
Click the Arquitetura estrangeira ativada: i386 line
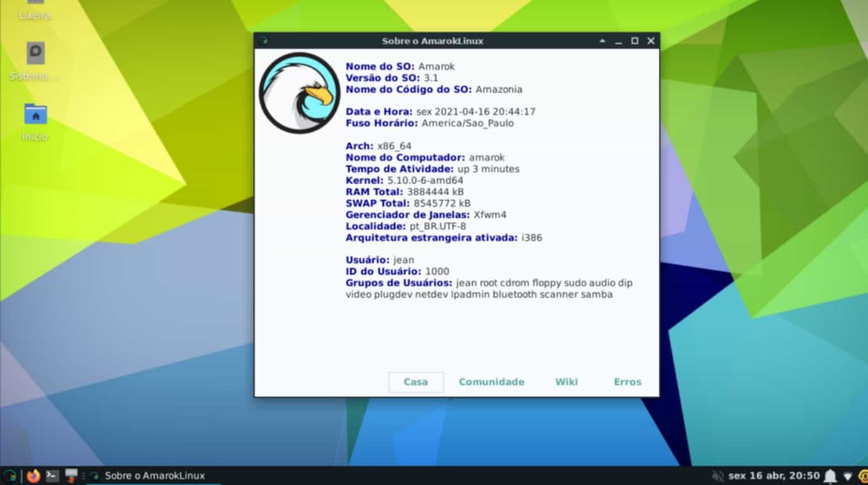tap(444, 237)
